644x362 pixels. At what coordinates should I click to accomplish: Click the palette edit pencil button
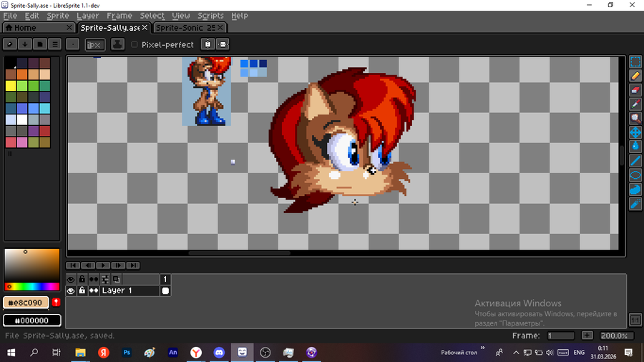coord(10,44)
